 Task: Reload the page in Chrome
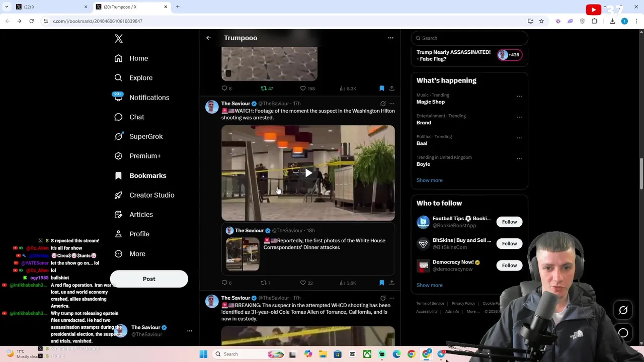(31, 21)
